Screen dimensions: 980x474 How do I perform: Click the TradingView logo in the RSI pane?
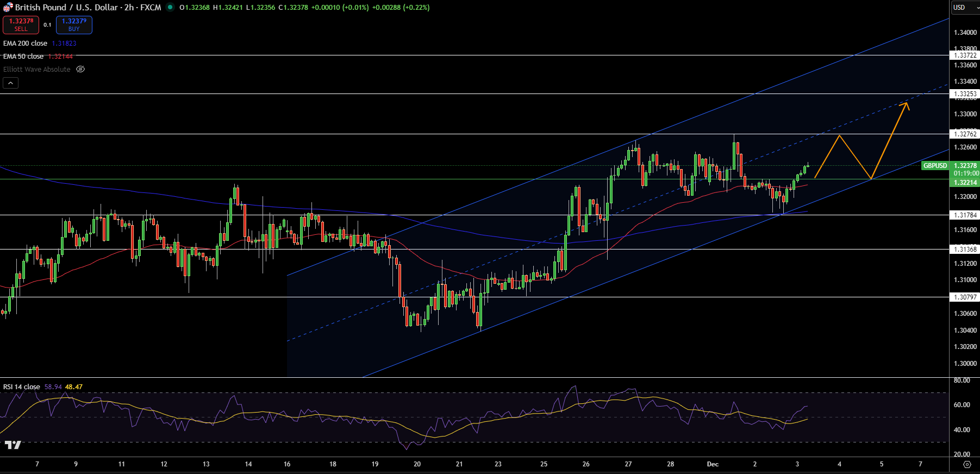[13, 445]
